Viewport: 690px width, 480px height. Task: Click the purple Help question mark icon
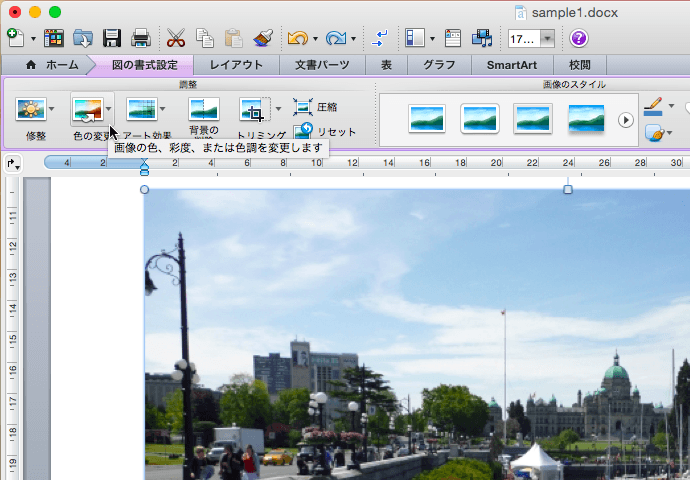click(579, 39)
